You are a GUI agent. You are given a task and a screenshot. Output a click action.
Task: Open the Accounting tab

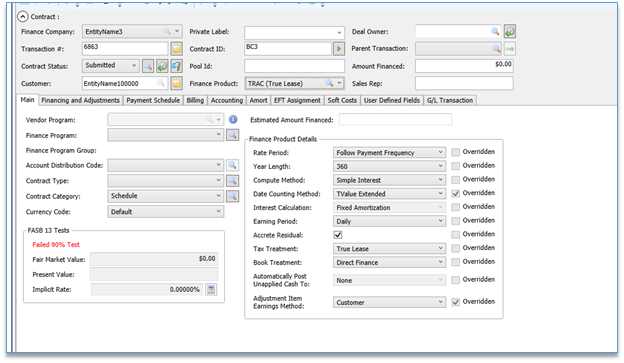(x=227, y=100)
